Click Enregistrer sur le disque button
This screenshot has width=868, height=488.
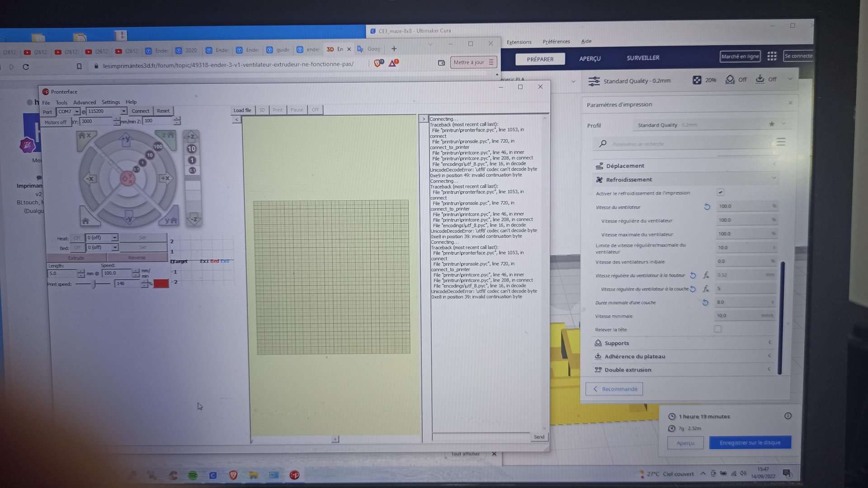click(750, 442)
